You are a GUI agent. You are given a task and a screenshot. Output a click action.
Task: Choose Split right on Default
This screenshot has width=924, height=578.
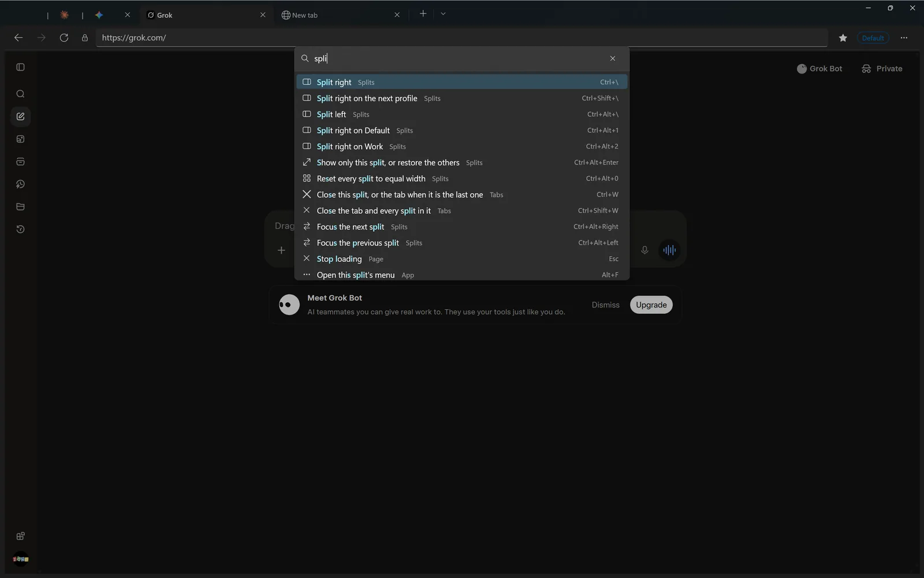click(461, 131)
